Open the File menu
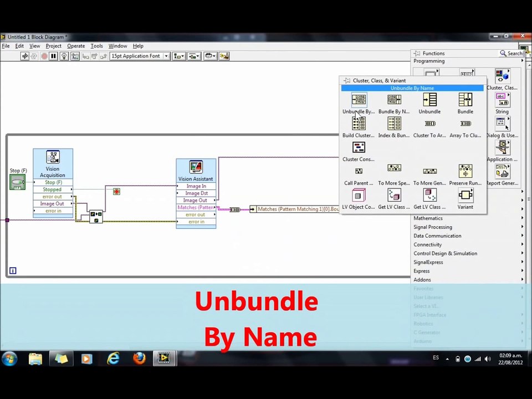Screen dimensions: 532x399 pyautogui.click(x=6, y=46)
